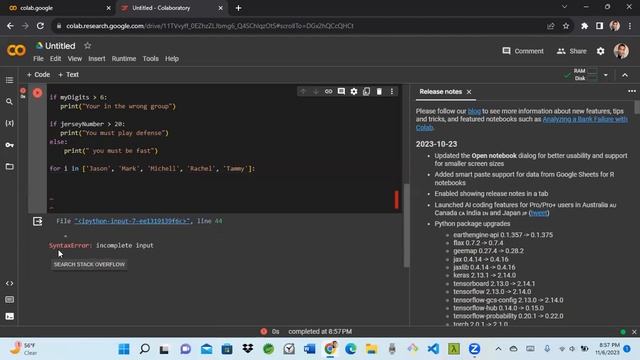This screenshot has height=360, width=640.
Task: Open Chrome extensions puzzle icon
Action: click(x=584, y=26)
